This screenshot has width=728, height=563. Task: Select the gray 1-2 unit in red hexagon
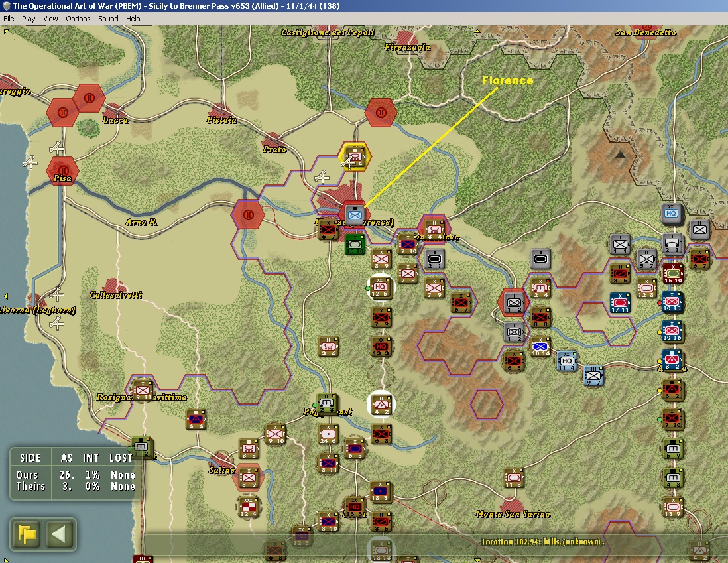click(514, 303)
